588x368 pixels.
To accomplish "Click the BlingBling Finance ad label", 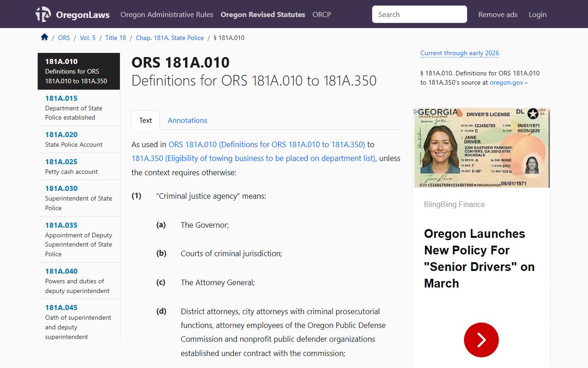I will 454,204.
